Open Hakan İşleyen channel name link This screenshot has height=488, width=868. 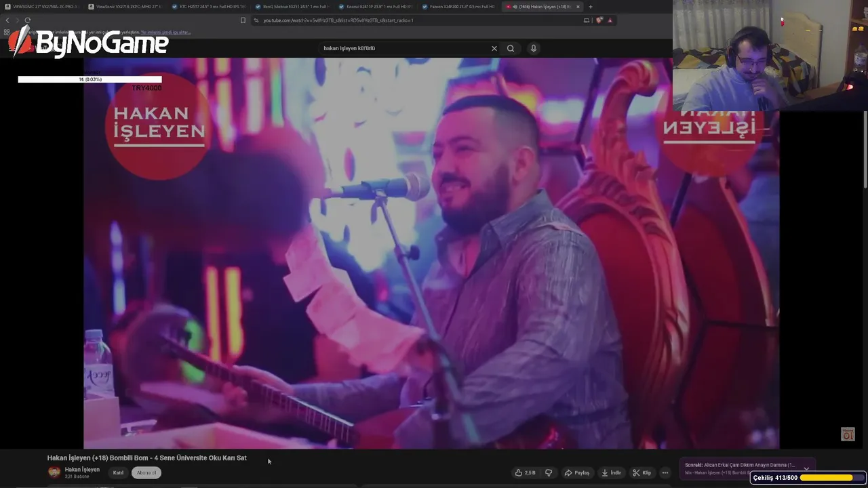click(x=82, y=469)
